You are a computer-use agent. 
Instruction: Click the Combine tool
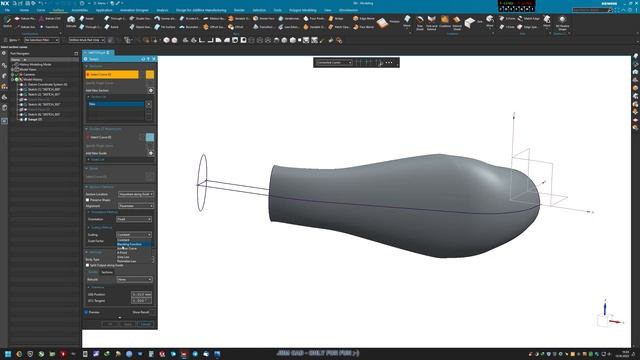pos(444,22)
